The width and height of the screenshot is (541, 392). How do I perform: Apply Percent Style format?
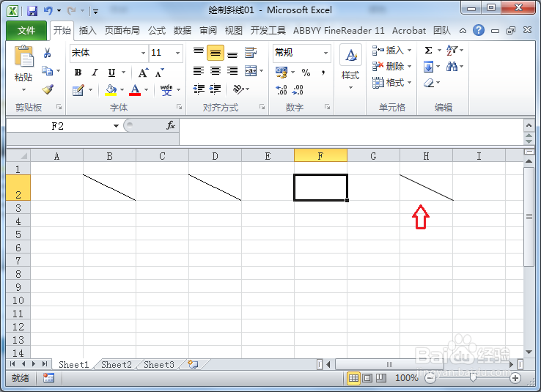pos(306,73)
